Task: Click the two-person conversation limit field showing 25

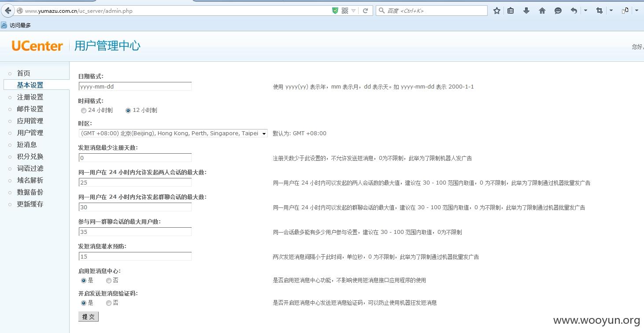Action: tap(135, 182)
